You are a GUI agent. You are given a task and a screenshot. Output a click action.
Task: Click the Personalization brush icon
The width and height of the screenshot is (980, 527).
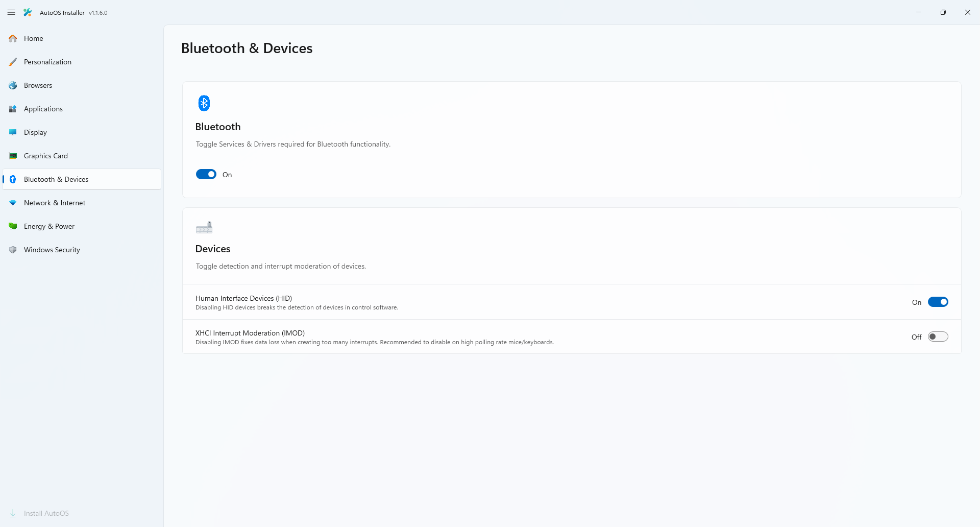point(13,62)
